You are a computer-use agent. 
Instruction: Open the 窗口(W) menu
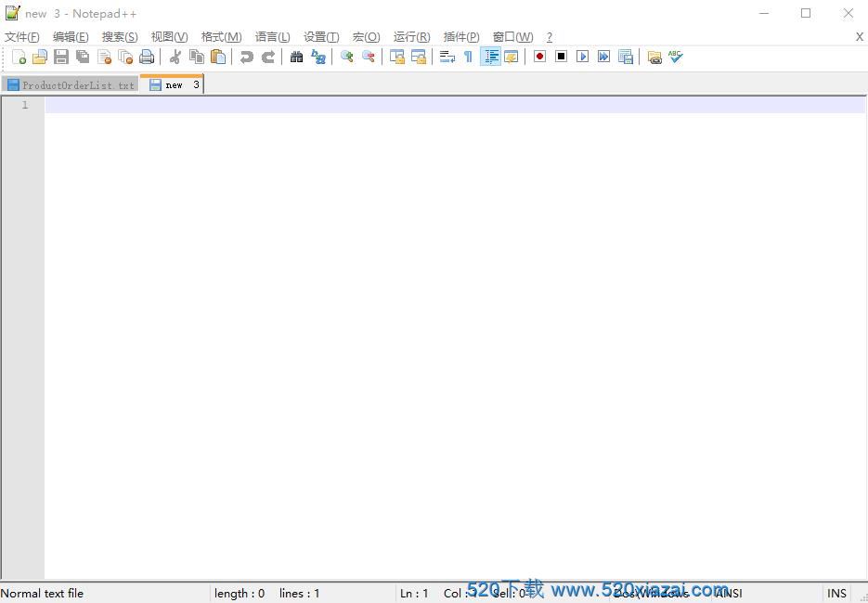pyautogui.click(x=513, y=37)
